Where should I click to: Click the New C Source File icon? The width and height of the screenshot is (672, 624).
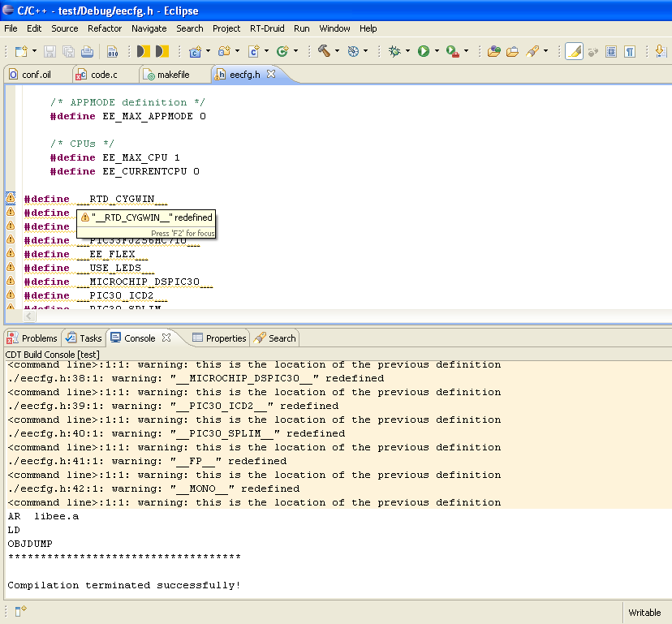tap(254, 51)
